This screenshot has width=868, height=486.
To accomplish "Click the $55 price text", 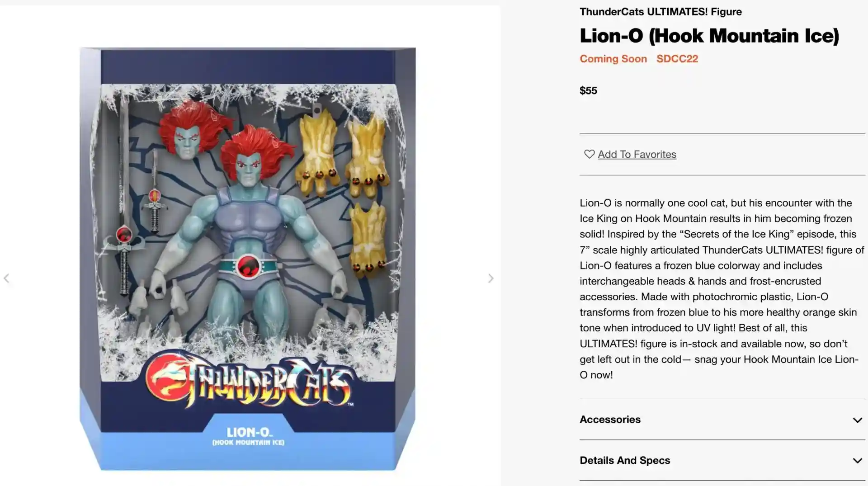I will point(588,90).
